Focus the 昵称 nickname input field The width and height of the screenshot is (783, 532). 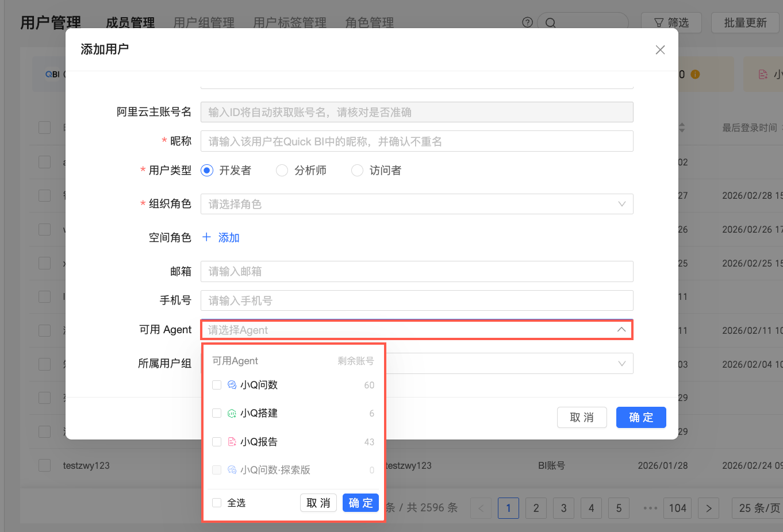tap(417, 141)
